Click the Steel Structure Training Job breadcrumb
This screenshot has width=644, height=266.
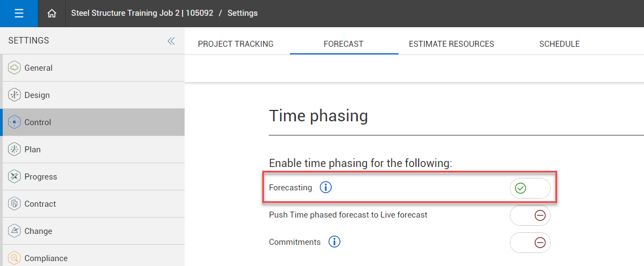(141, 13)
